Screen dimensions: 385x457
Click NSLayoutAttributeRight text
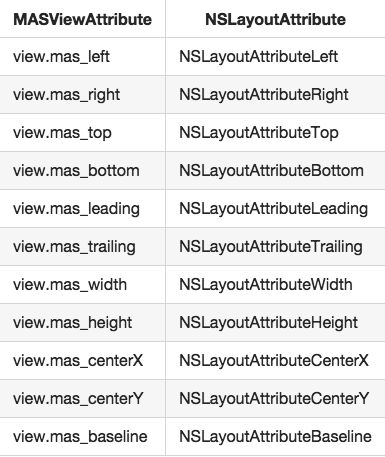coord(264,95)
